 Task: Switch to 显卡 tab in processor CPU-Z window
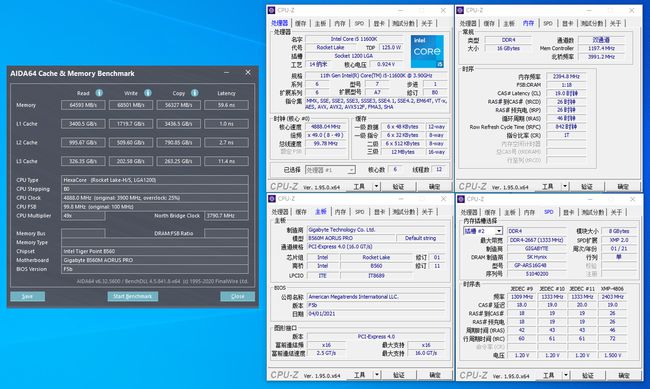pos(379,23)
